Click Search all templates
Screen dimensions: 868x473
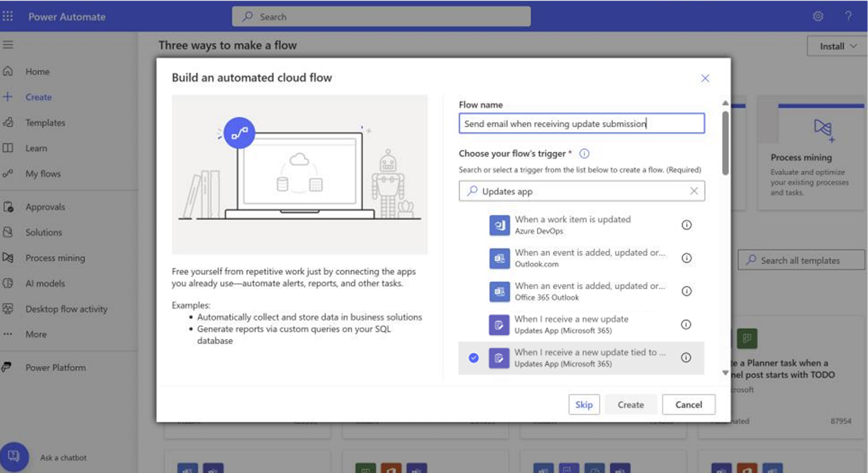801,260
